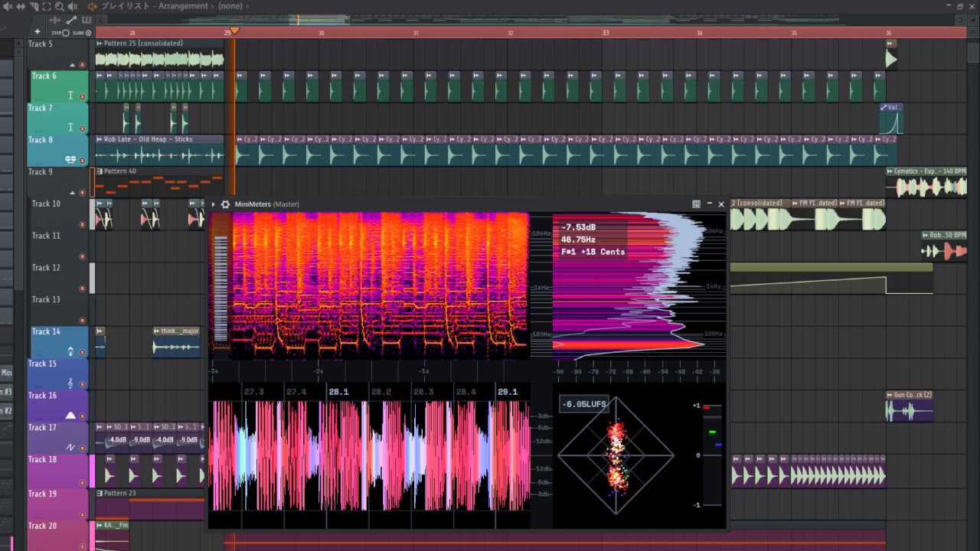Screen dimensions: 980x551
Task: Expand the MiniMeters plugin options arrow
Action: click(214, 204)
